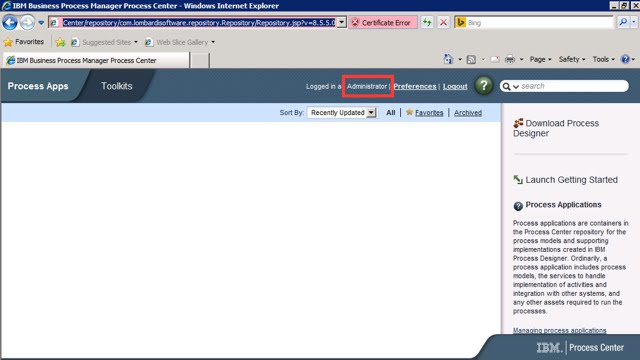Open recent pages dropdown beside Forward arrow
Screen dimensions: 640x360
[41, 23]
